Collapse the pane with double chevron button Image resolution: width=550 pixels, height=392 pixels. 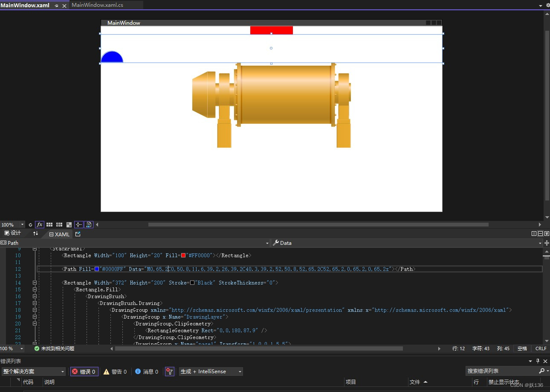[x=547, y=233]
